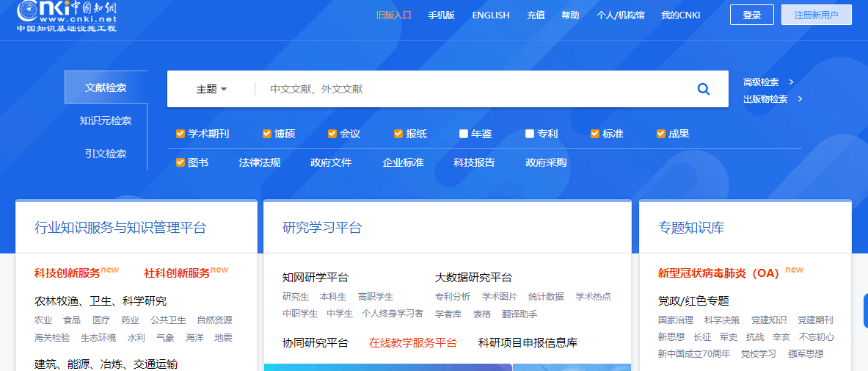Screen dimensions: 868x371
Task: Open the 研究生 link
Action: (296, 297)
